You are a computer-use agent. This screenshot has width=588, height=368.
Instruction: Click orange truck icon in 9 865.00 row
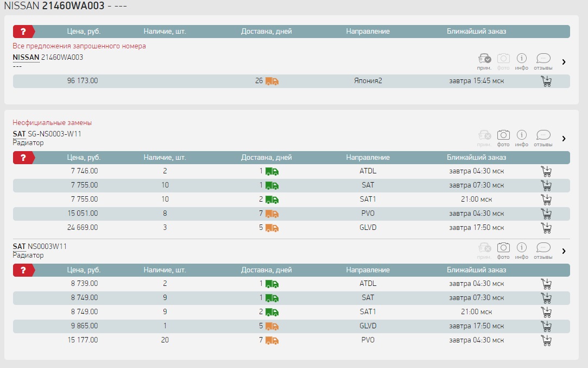tap(272, 326)
